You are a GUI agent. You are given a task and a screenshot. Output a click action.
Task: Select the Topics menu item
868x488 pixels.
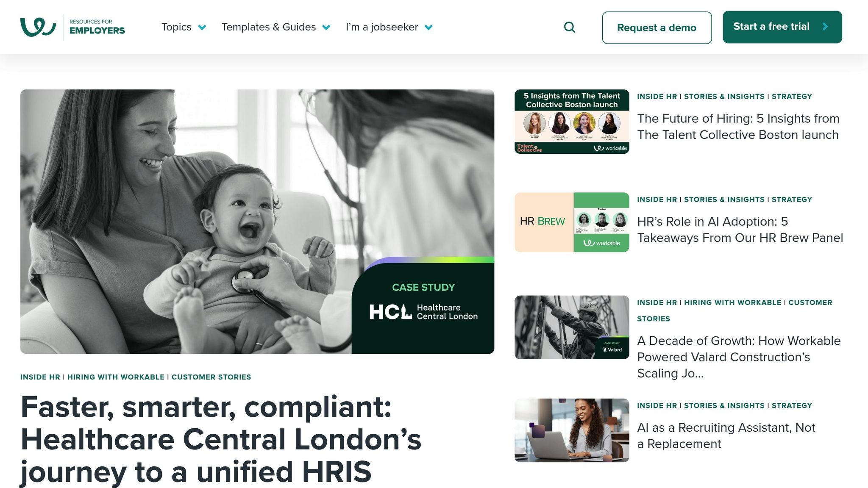pos(176,27)
